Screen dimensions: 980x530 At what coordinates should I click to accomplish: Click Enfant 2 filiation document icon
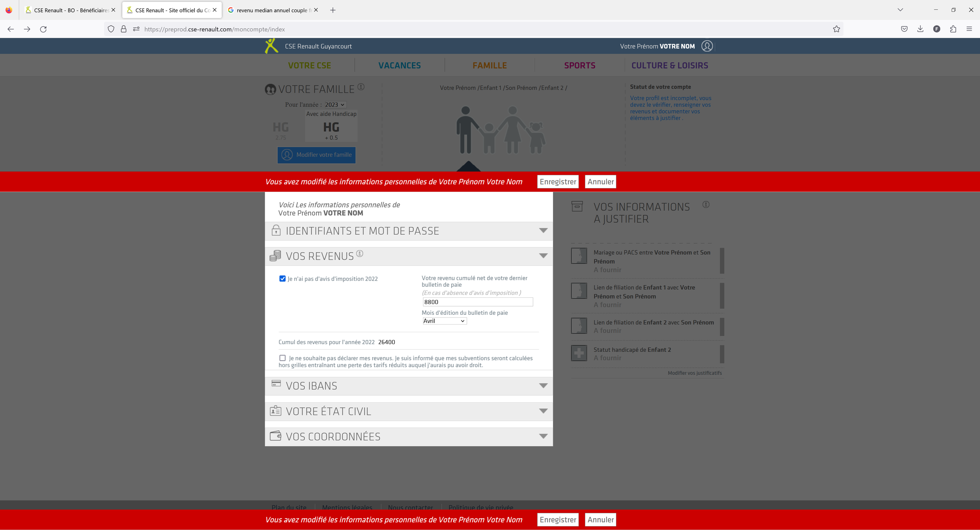579,325
